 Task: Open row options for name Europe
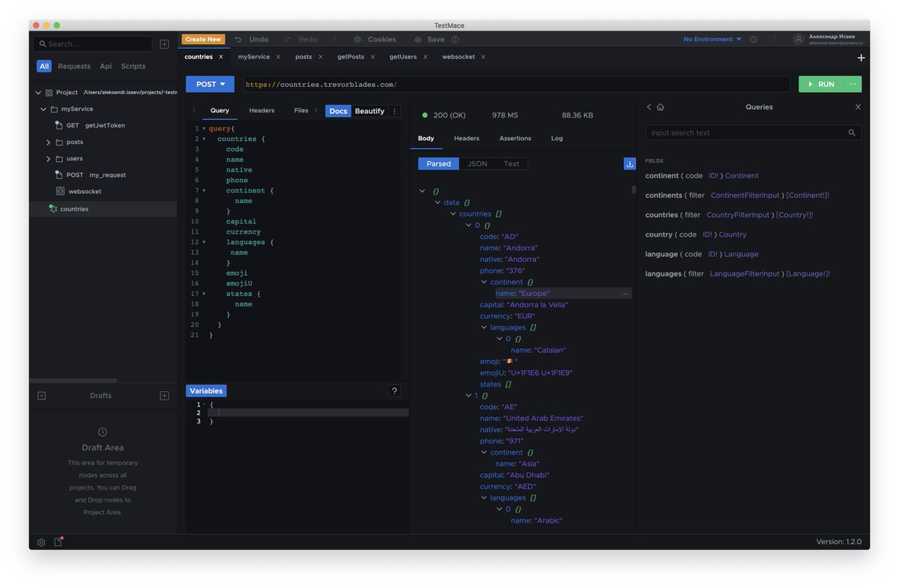[x=624, y=294]
